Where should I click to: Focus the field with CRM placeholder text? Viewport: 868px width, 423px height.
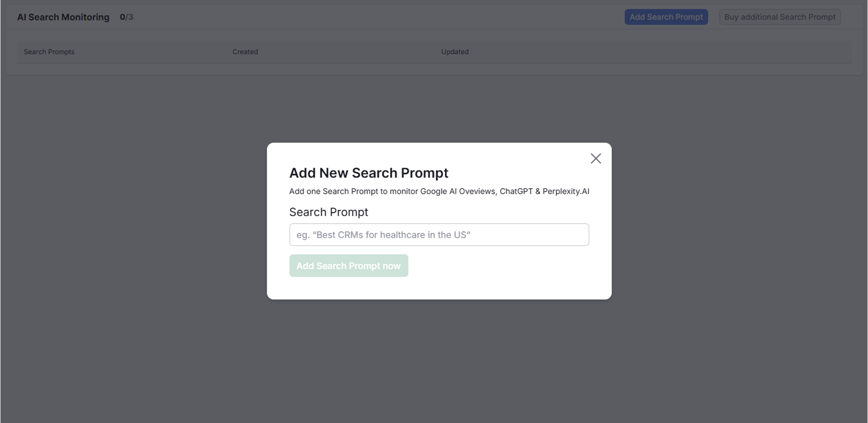click(x=438, y=235)
